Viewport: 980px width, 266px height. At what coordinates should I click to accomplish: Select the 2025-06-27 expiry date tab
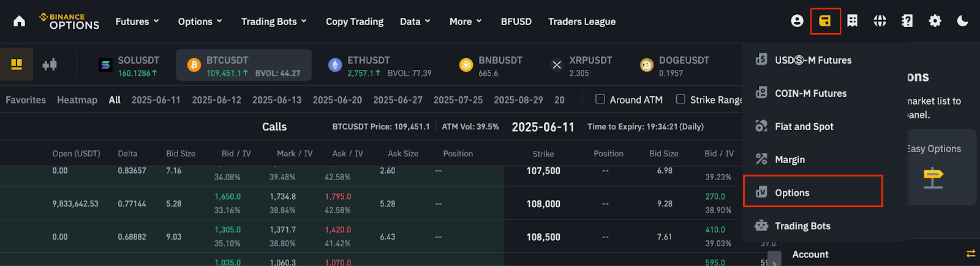(x=398, y=100)
